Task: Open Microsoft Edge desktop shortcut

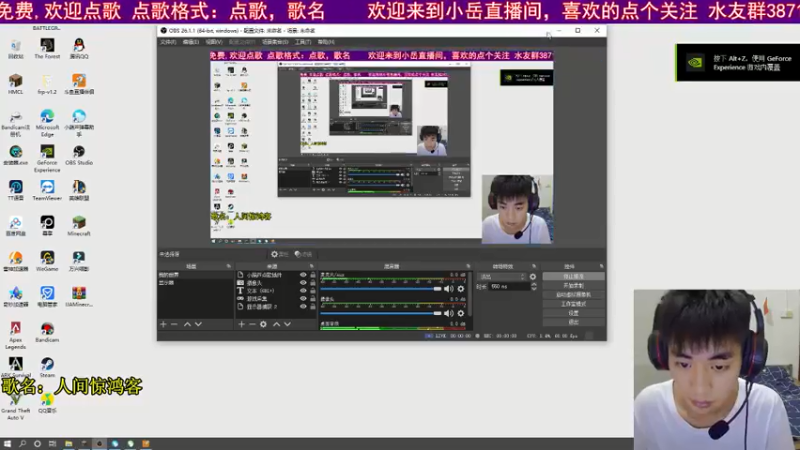Action: (47, 122)
